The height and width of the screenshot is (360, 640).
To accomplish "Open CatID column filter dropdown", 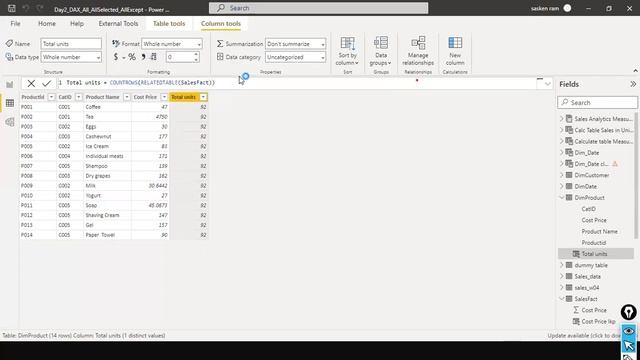I will tap(78, 97).
